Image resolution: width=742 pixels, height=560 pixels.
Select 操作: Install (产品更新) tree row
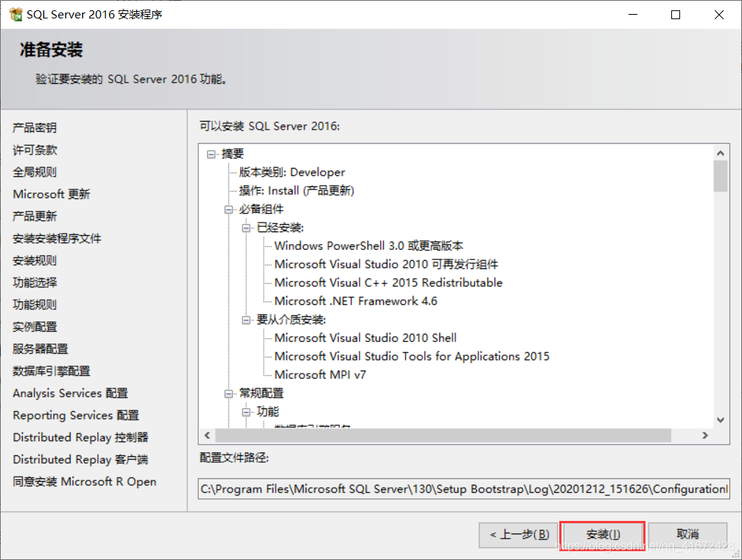point(296,191)
